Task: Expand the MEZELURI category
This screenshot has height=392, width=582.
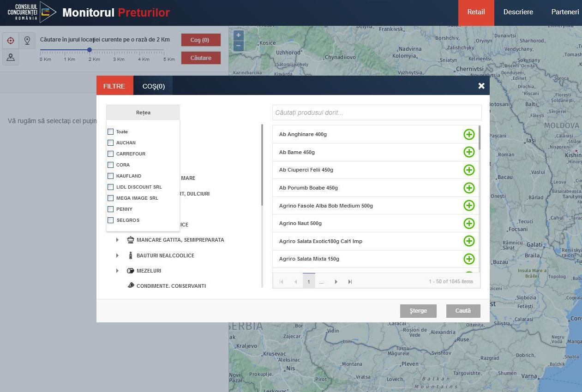Action: [x=117, y=271]
